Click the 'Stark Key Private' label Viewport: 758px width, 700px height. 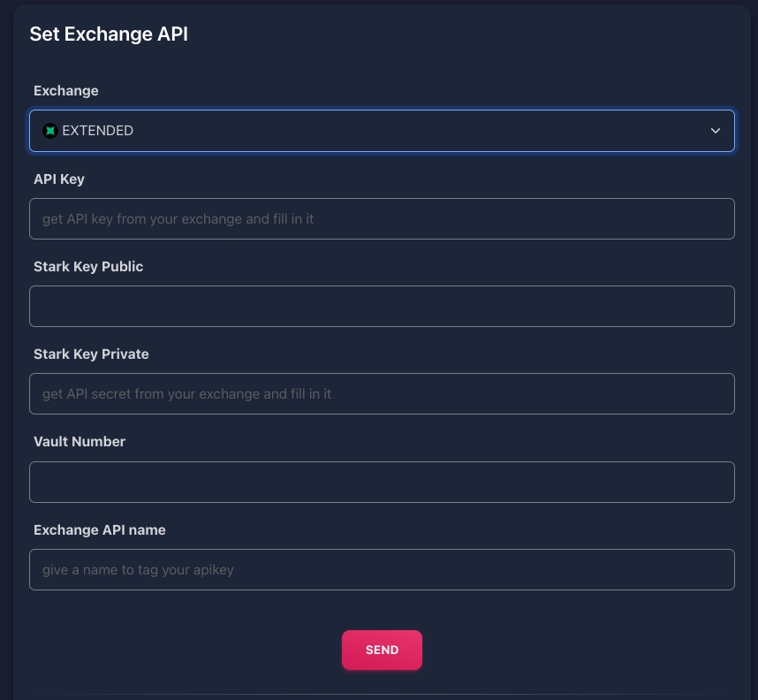[x=91, y=354]
